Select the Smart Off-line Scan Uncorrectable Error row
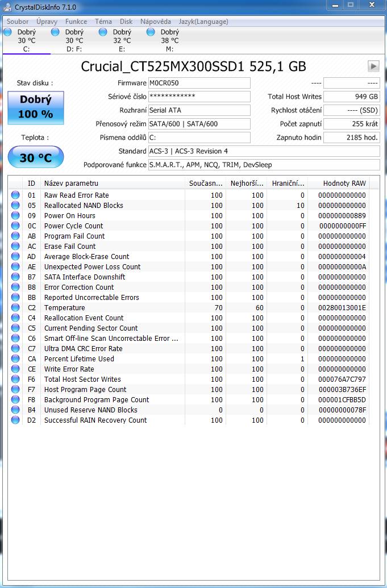Image resolution: width=387 pixels, height=588 pixels. 189,338
